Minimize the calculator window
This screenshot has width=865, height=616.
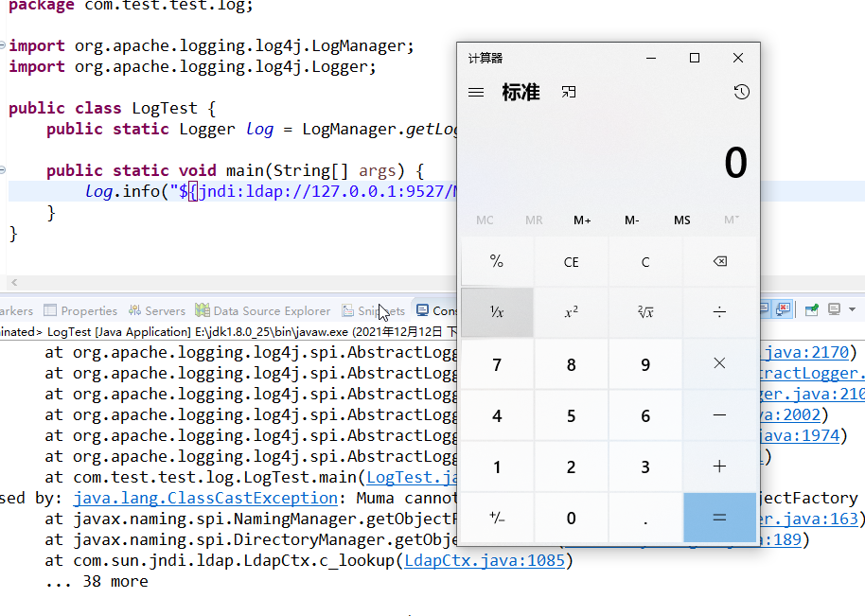pyautogui.click(x=651, y=58)
